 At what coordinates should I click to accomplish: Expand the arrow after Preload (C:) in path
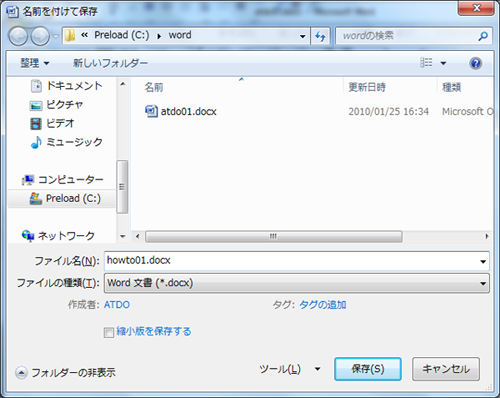tap(159, 36)
